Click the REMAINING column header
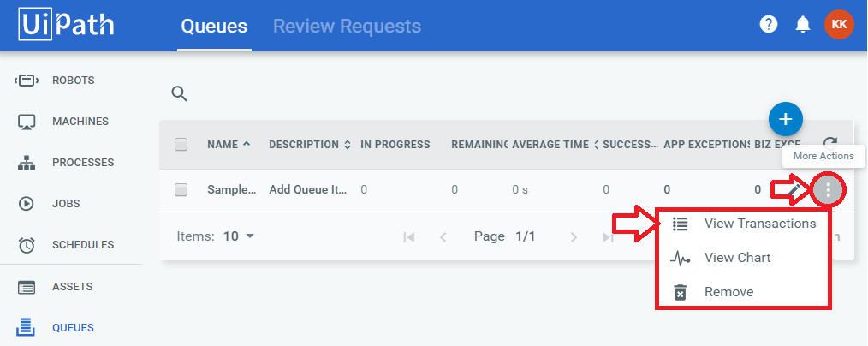Screen dimensions: 868x346 (479, 145)
